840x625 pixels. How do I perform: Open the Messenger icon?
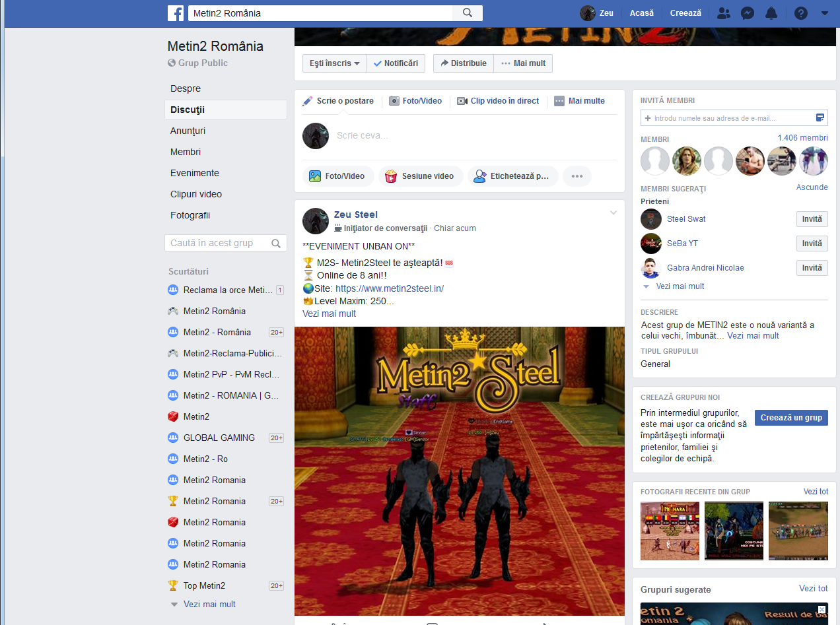tap(748, 13)
